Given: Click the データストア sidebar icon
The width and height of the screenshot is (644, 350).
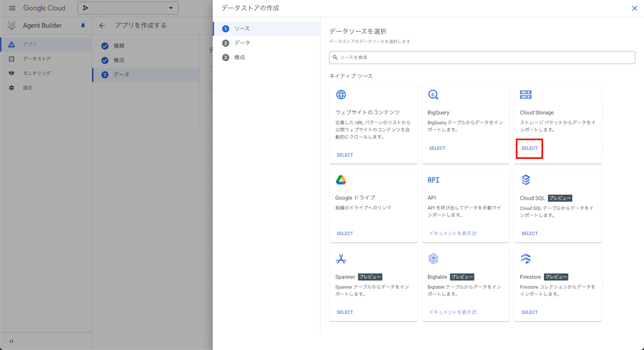Looking at the screenshot, I should (11, 59).
